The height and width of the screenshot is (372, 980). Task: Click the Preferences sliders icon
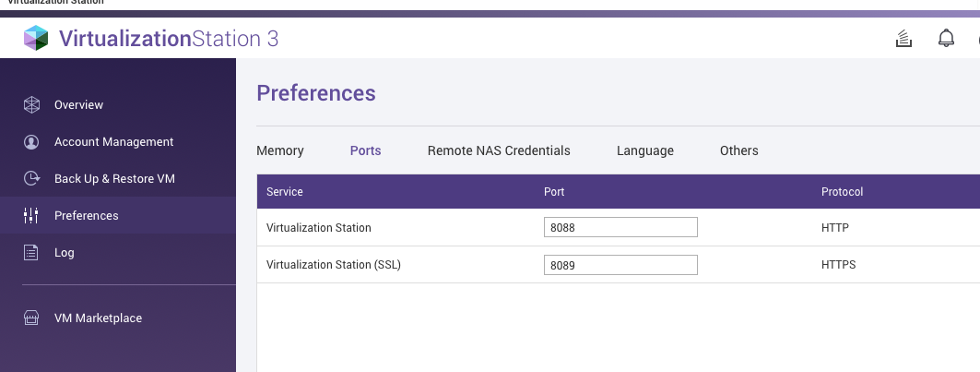31,216
